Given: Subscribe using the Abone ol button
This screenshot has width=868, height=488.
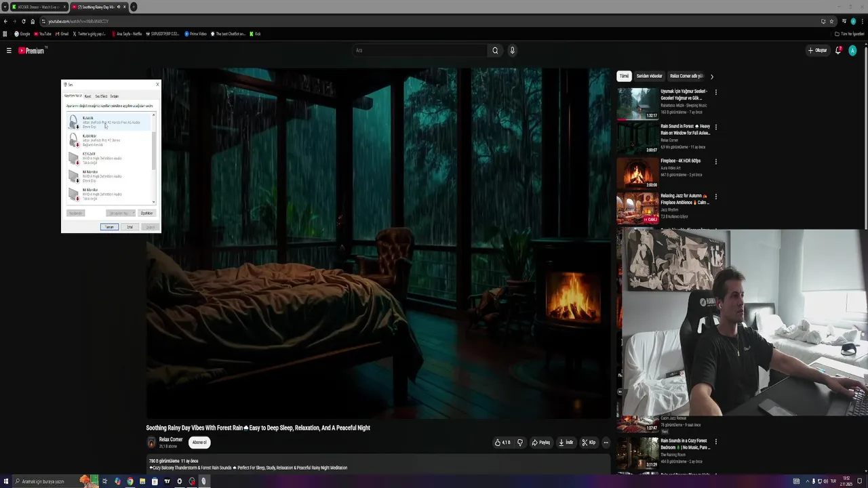Looking at the screenshot, I should pyautogui.click(x=199, y=443).
